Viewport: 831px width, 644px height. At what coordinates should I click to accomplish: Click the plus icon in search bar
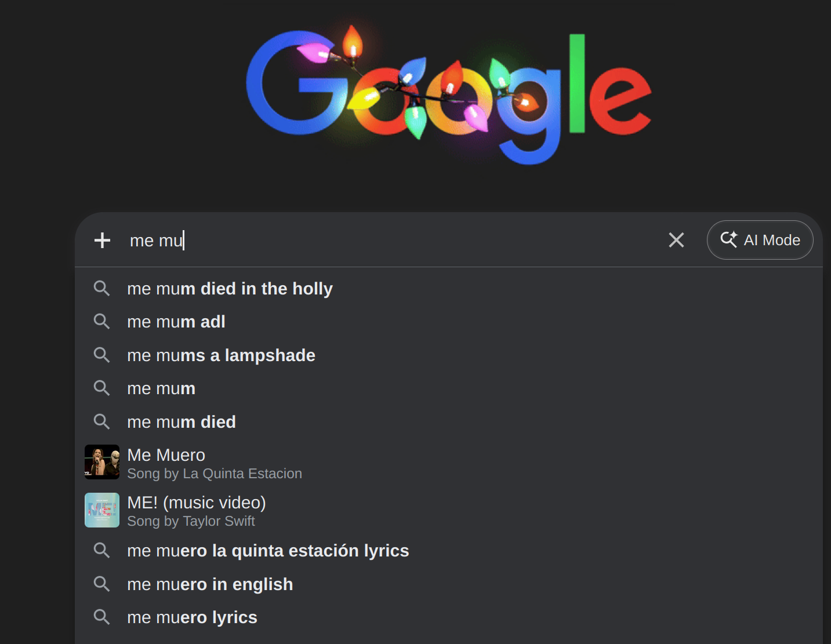click(103, 240)
